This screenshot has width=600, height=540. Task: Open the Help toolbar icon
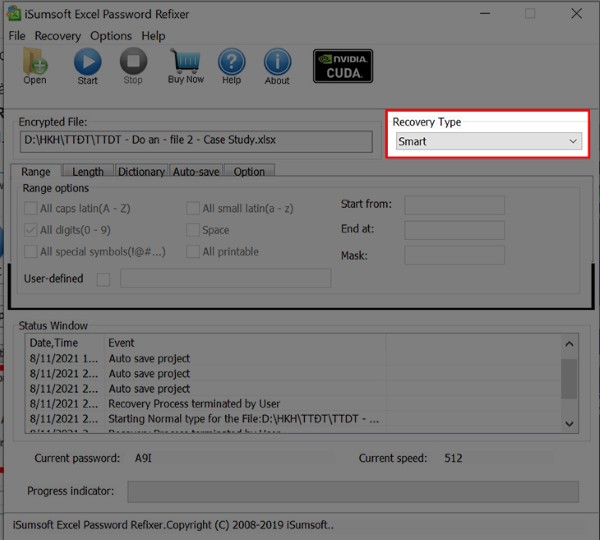[231, 65]
